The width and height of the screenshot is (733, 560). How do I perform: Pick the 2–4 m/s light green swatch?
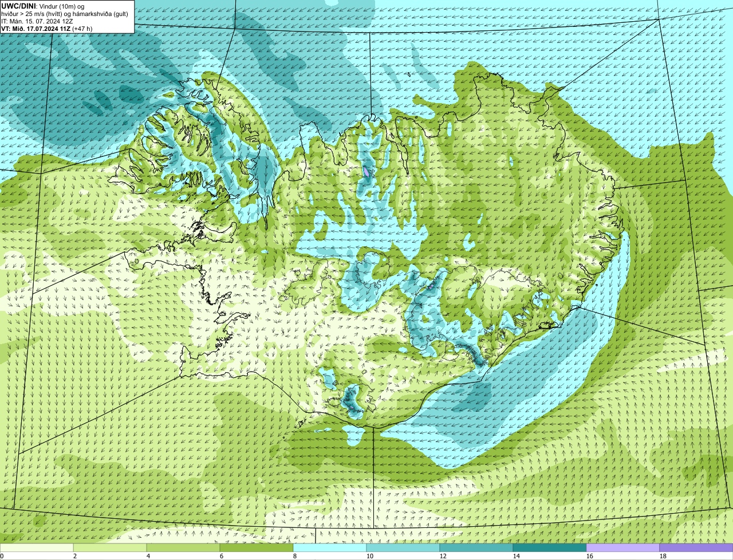(110, 547)
